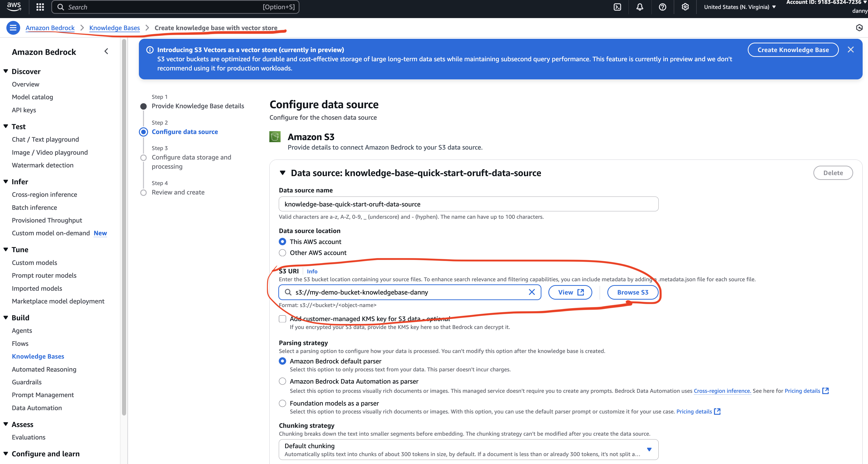The width and height of the screenshot is (868, 464).
Task: Open Guardrails in sidebar
Action: click(27, 382)
